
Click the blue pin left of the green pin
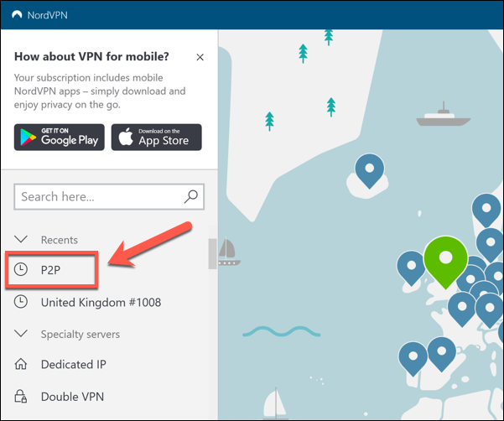coord(411,268)
